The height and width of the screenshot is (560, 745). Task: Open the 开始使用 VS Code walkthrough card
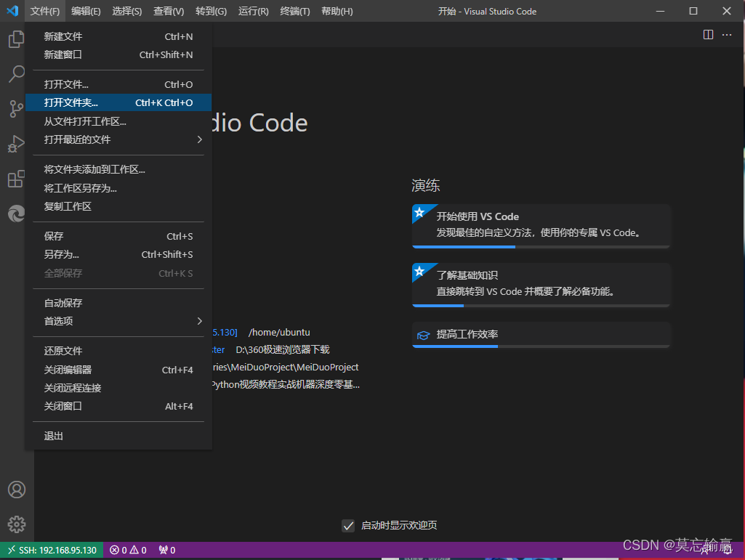541,226
